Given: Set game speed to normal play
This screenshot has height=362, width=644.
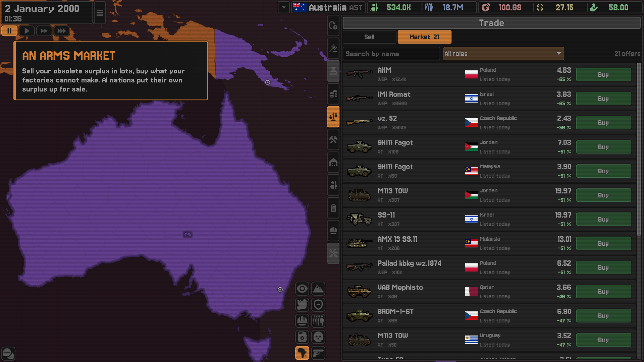Looking at the screenshot, I should click(x=27, y=31).
